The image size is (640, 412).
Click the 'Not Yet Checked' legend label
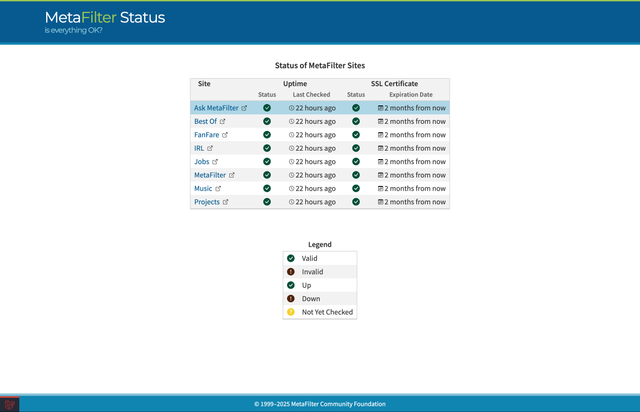tap(327, 312)
